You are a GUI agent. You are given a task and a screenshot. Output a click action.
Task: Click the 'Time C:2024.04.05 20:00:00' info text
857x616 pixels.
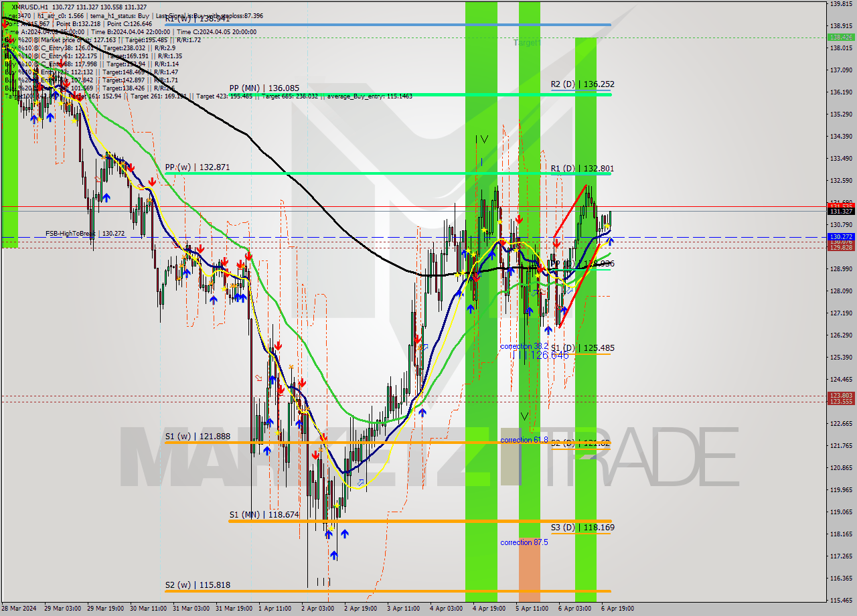(217, 31)
